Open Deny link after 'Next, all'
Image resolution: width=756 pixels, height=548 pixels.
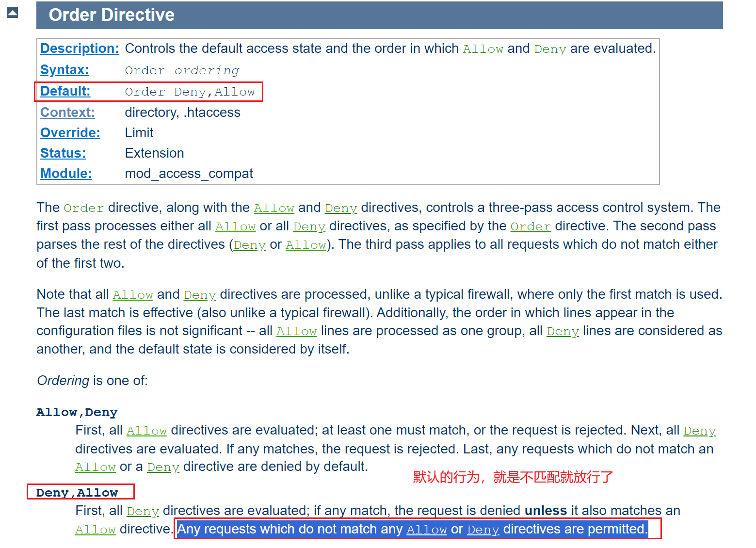tap(699, 431)
